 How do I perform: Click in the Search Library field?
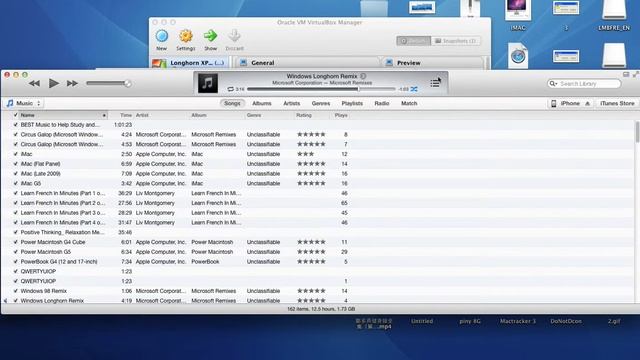(584, 84)
